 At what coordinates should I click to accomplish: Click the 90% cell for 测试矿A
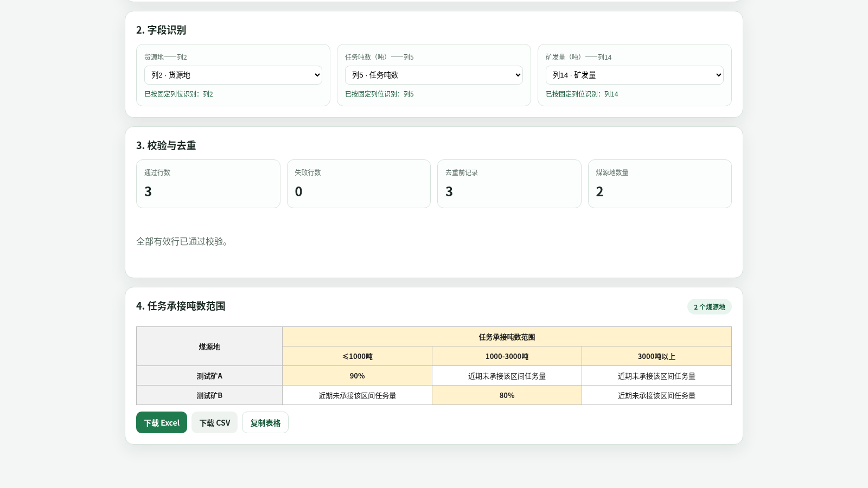tap(357, 376)
